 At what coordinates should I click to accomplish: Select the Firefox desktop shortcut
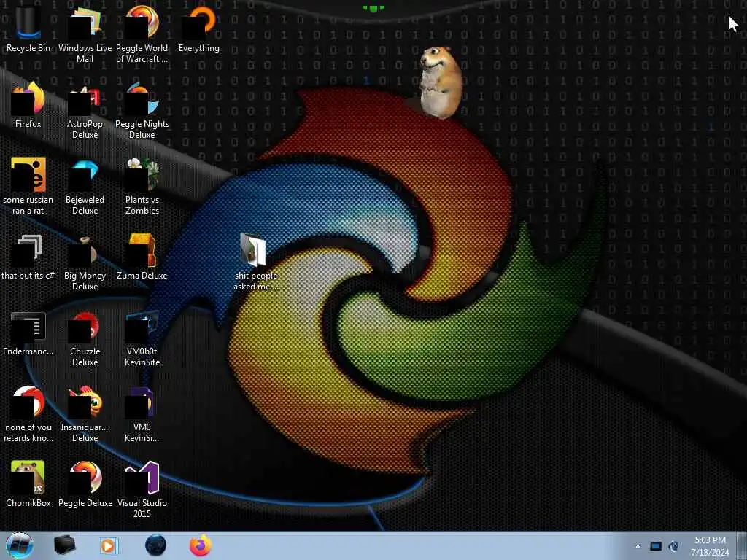click(x=28, y=105)
